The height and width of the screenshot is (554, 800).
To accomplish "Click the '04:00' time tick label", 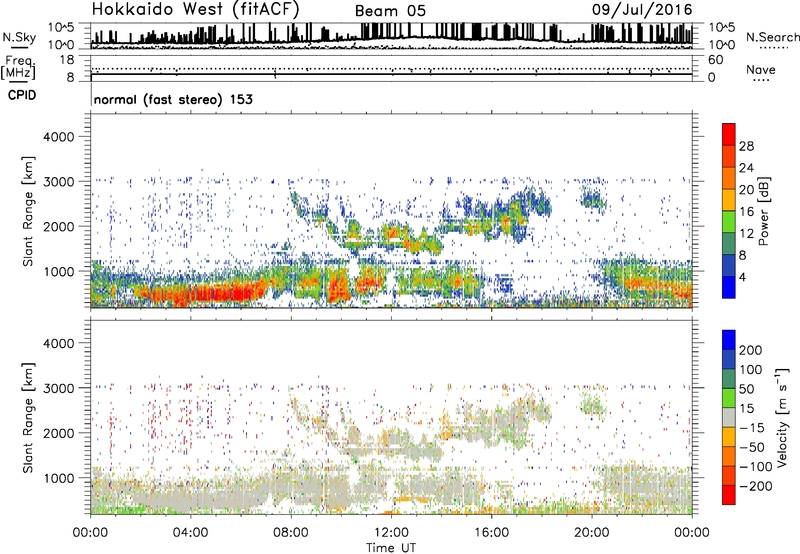I will tap(190, 532).
